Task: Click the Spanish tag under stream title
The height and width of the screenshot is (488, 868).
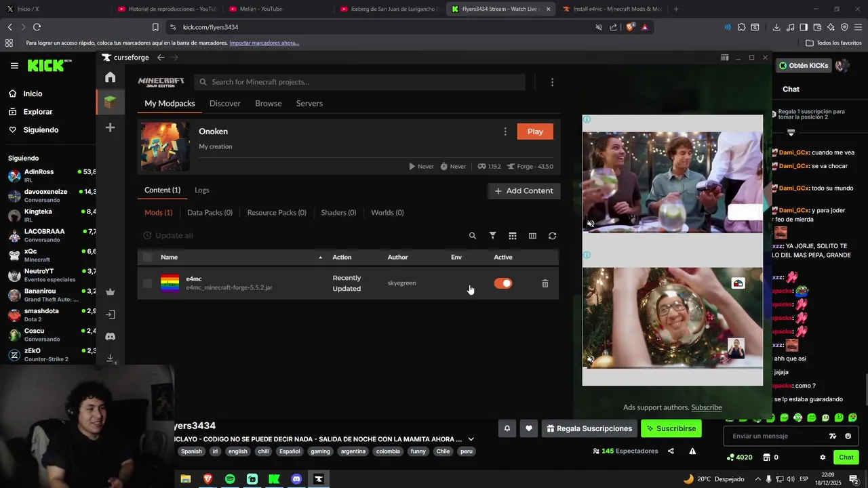Action: (191, 451)
